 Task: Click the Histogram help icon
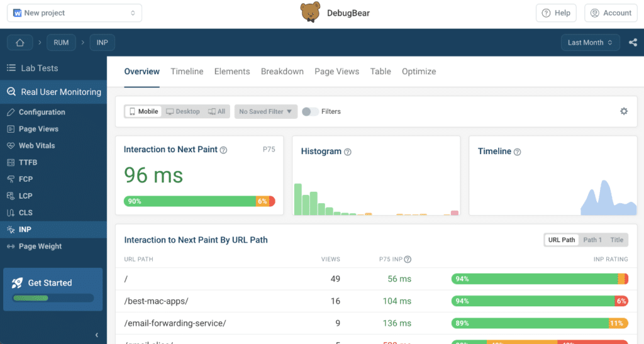click(347, 152)
